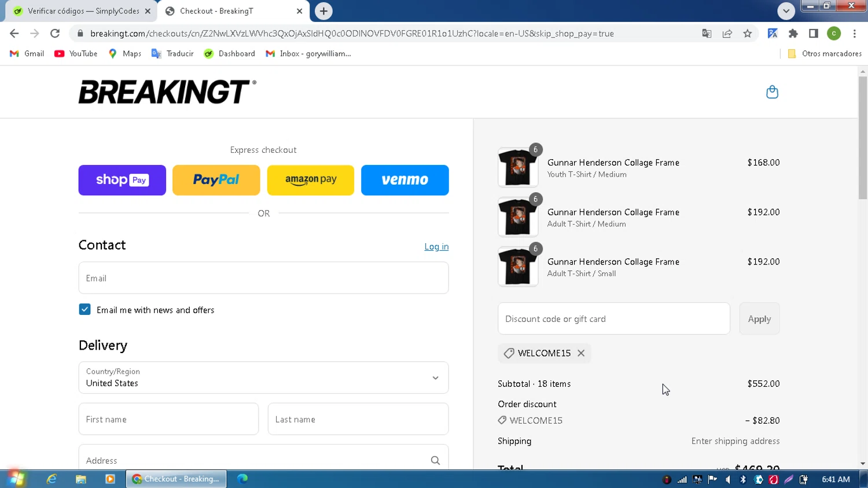
Task: Click the page vertical scrollbar
Action: coord(863,138)
